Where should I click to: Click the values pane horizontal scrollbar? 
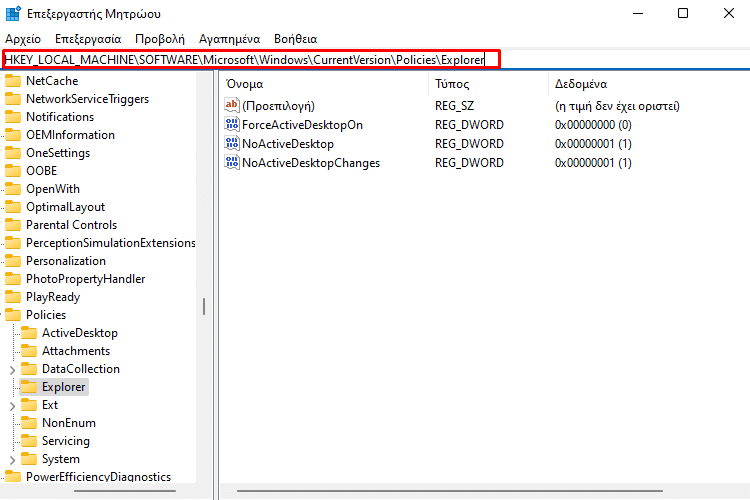click(x=450, y=491)
